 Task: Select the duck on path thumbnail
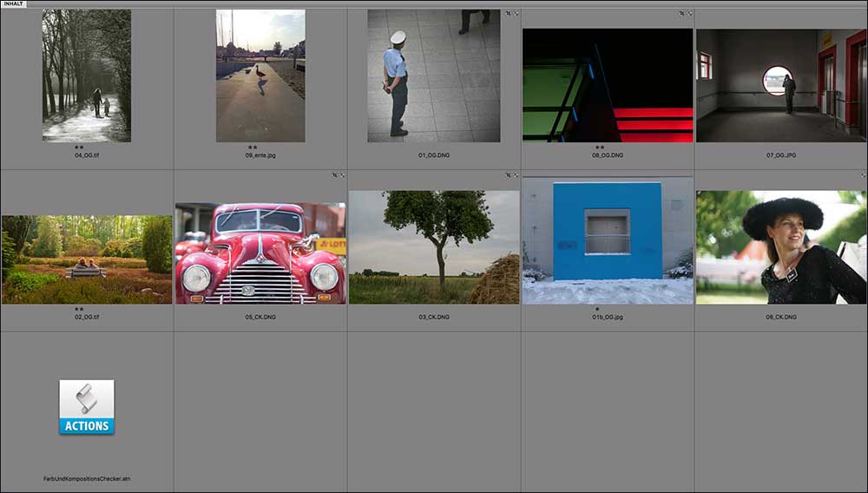(260, 76)
